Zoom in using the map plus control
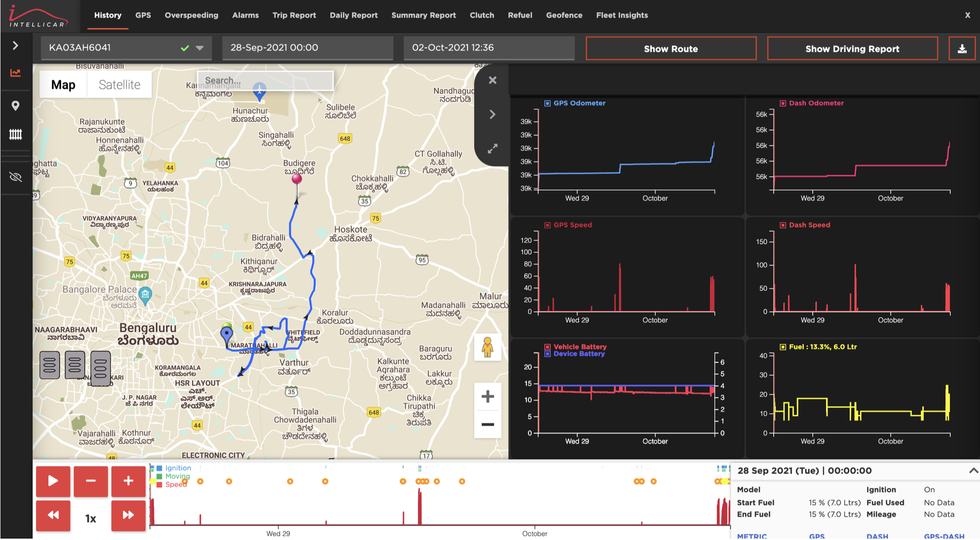Image resolution: width=980 pixels, height=540 pixels. [x=487, y=396]
